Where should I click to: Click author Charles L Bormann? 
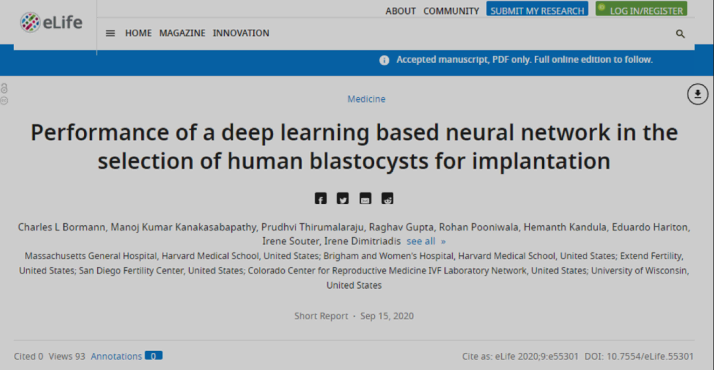(x=61, y=227)
